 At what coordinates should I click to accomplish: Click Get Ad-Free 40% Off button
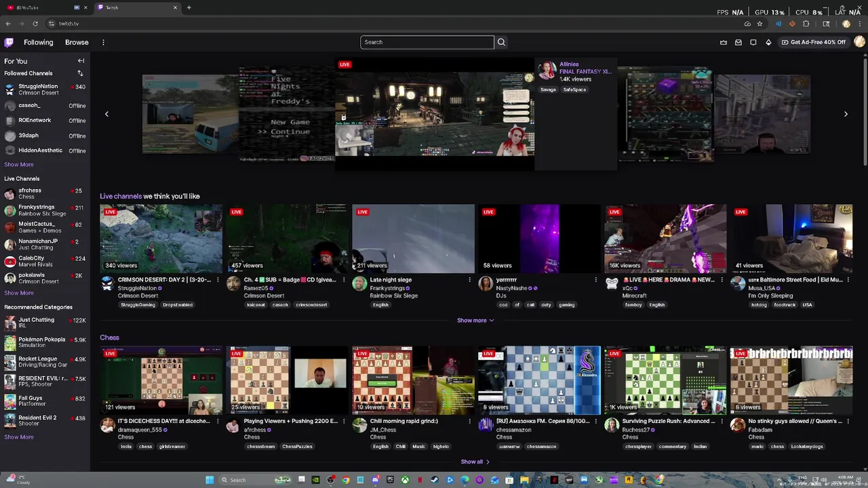tap(814, 42)
